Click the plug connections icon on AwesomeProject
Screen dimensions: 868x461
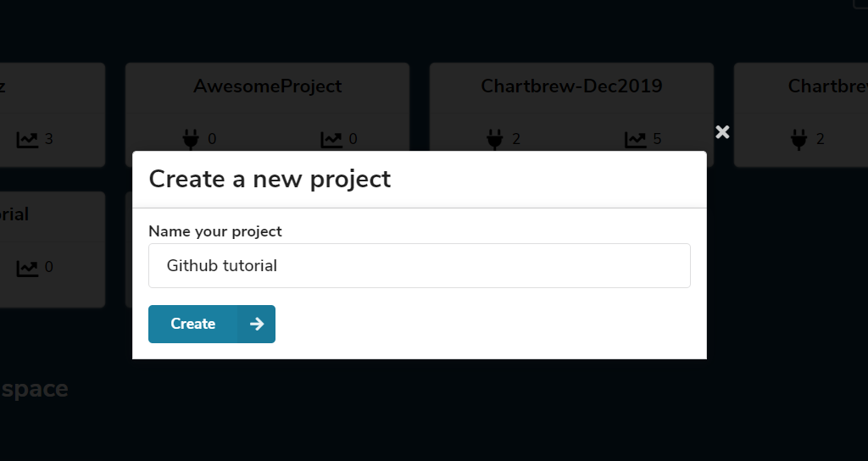(190, 139)
